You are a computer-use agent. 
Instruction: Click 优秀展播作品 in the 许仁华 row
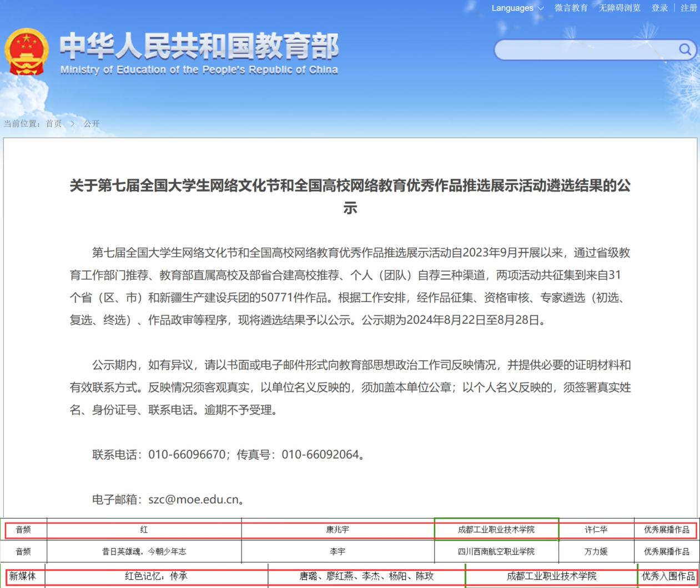point(666,529)
